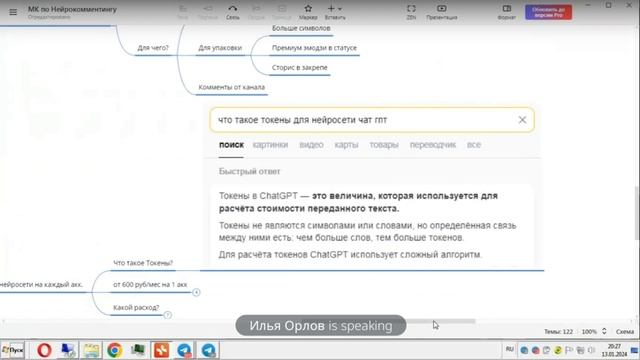Click the 'Быстрый ответ' heading
The image size is (640, 360).
point(249,171)
